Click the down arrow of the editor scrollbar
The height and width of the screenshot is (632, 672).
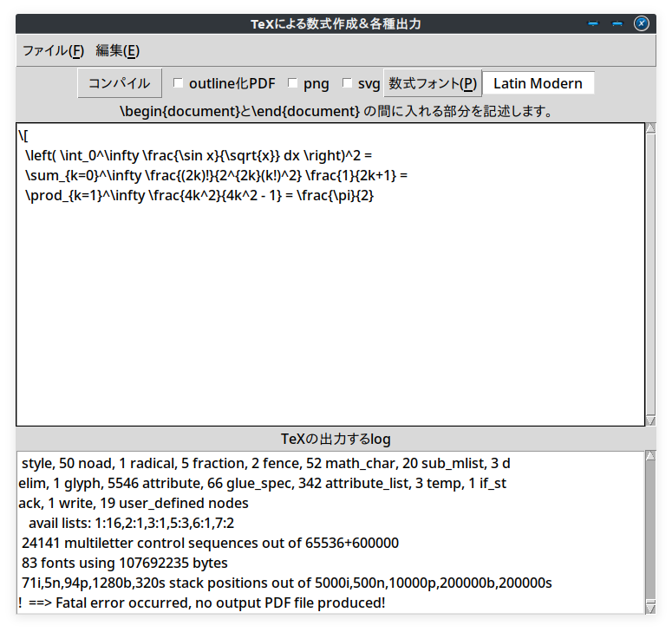point(651,420)
